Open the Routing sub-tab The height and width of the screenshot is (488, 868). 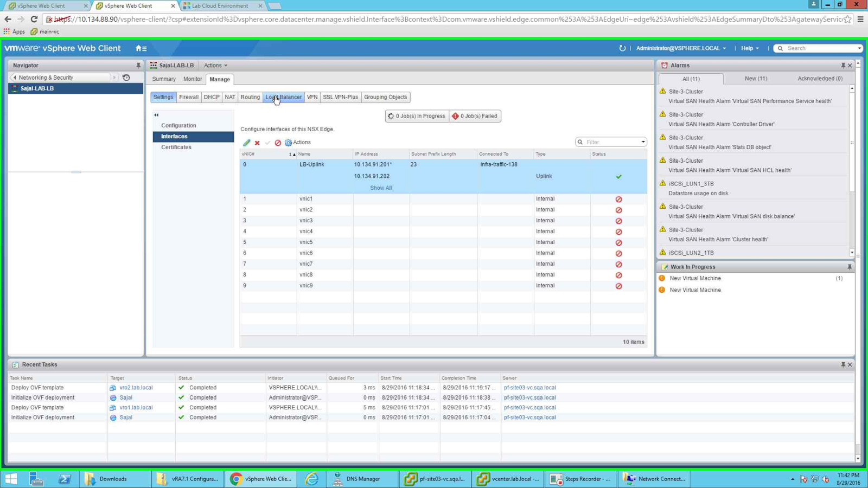pos(250,97)
